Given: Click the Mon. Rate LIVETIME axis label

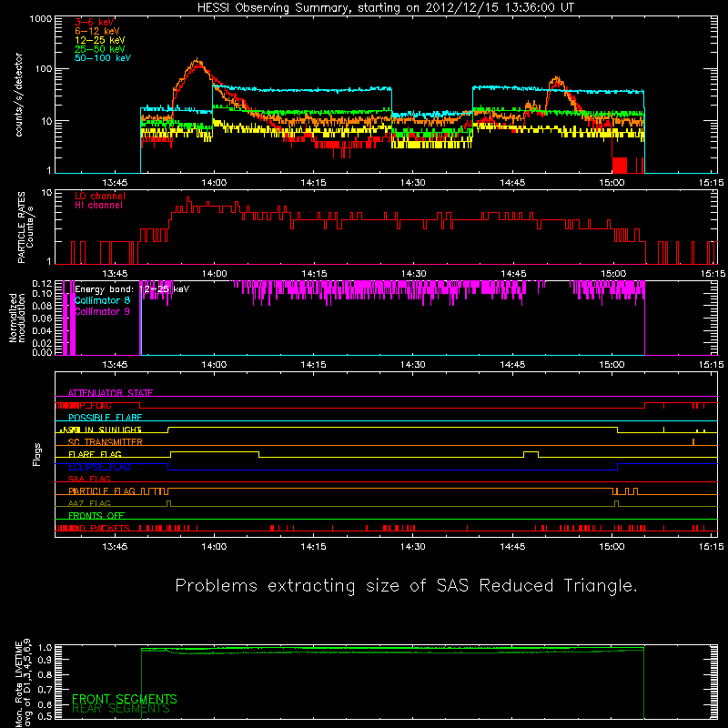Looking at the screenshot, I should click(x=23, y=683).
